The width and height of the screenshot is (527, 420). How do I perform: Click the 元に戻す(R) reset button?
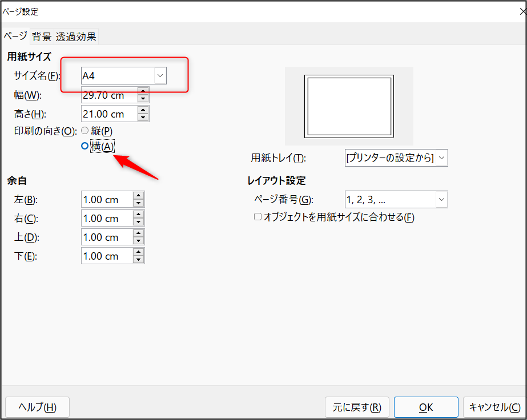357,407
